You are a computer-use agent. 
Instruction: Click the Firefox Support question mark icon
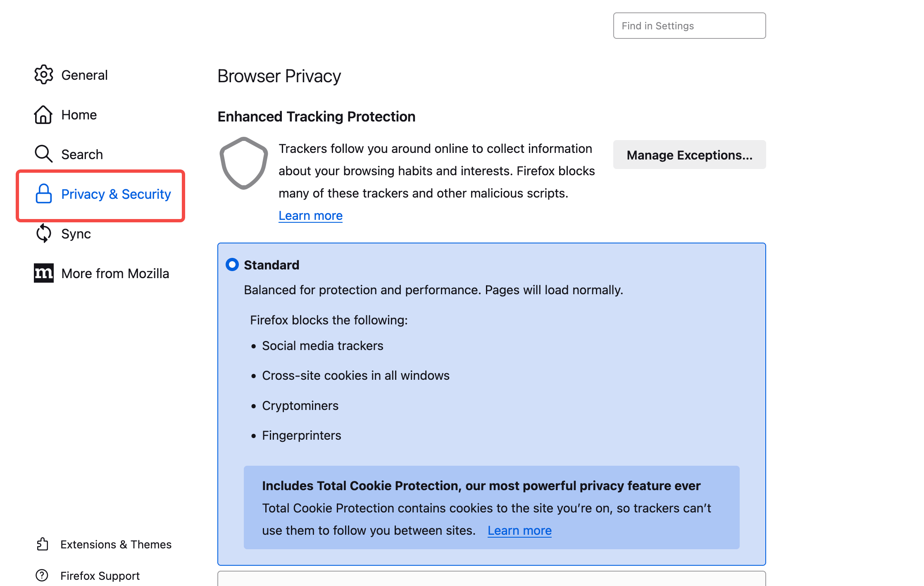coord(42,575)
